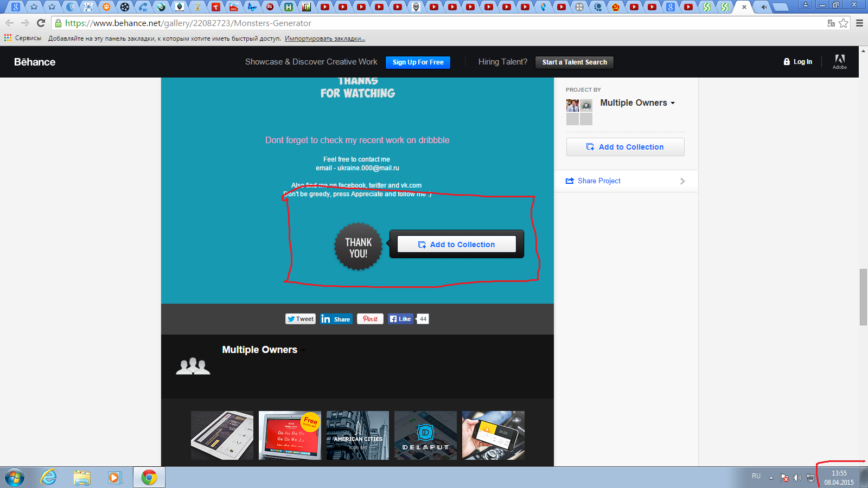The width and height of the screenshot is (868, 488).
Task: Log in to Behance
Action: click(797, 62)
